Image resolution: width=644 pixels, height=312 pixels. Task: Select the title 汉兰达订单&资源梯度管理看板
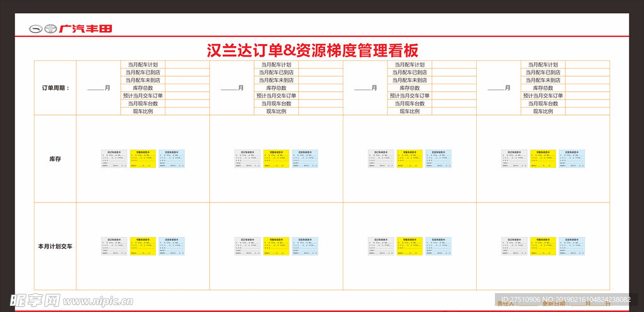312,50
